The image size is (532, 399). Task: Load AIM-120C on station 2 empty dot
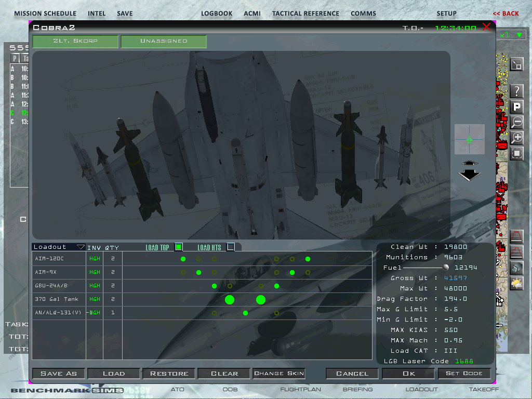pos(199,259)
